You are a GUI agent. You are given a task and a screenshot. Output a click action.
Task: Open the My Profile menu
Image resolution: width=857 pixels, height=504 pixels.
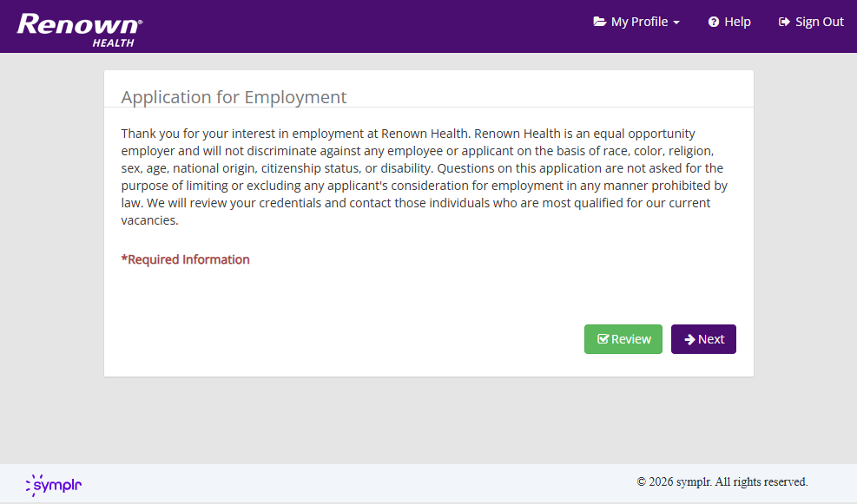coord(639,22)
